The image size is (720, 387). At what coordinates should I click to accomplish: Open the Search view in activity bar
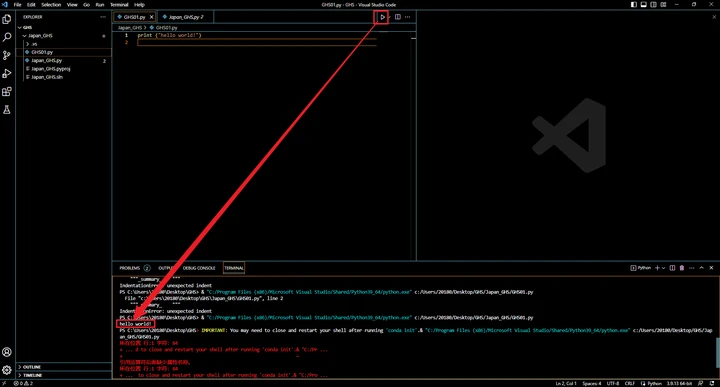coord(7,37)
